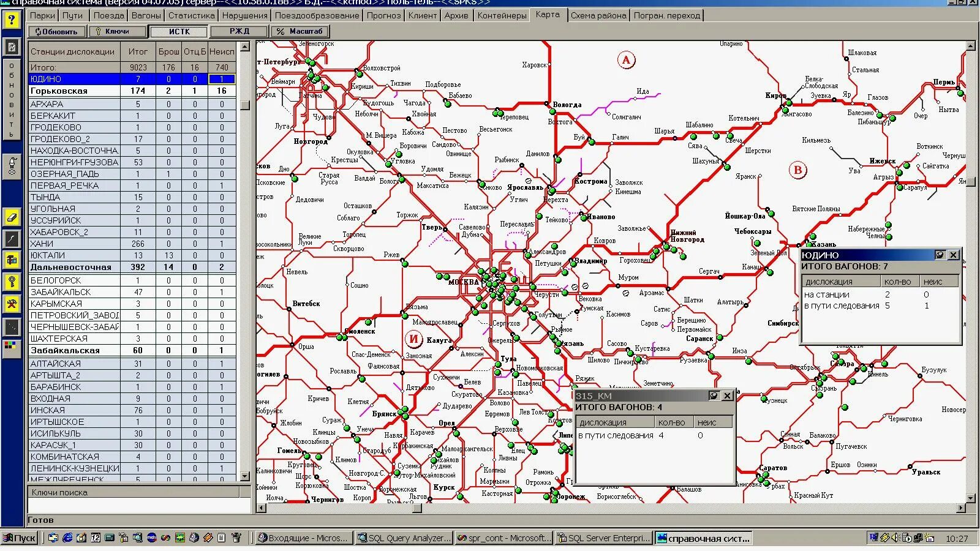Click the dotted points icon in sidebar
980x551 pixels.
click(11, 326)
